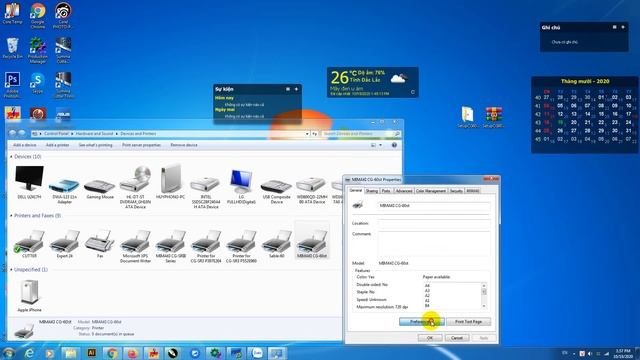Select the LG FULLHD monitor icon
The height and width of the screenshot is (360, 640).
(x=241, y=187)
